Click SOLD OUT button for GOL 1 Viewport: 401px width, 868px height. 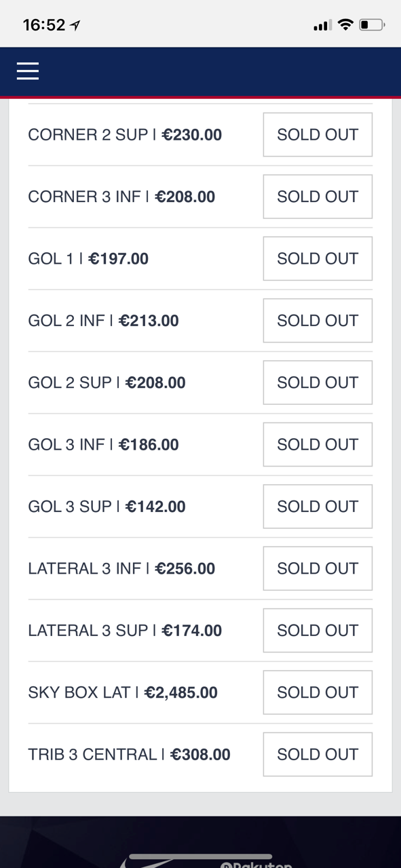click(318, 258)
